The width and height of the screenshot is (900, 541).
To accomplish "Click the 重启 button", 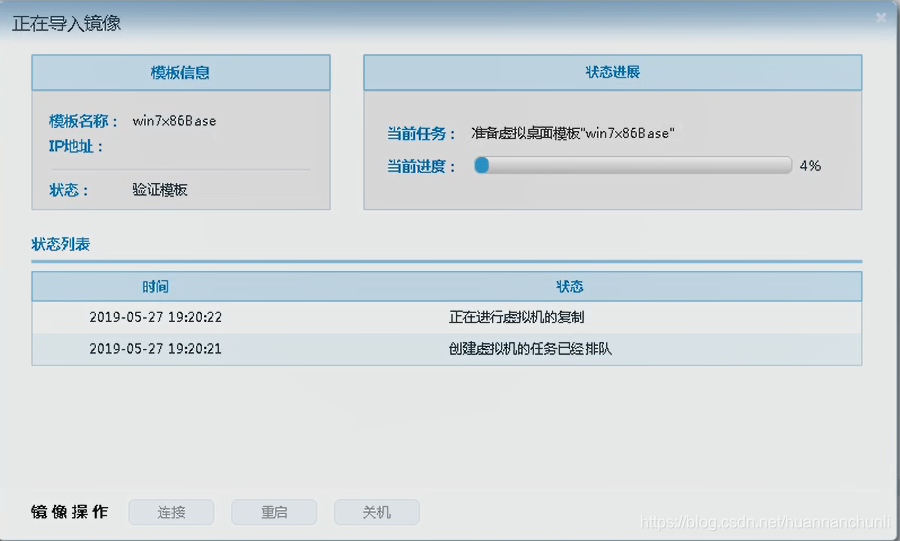I will click(274, 512).
